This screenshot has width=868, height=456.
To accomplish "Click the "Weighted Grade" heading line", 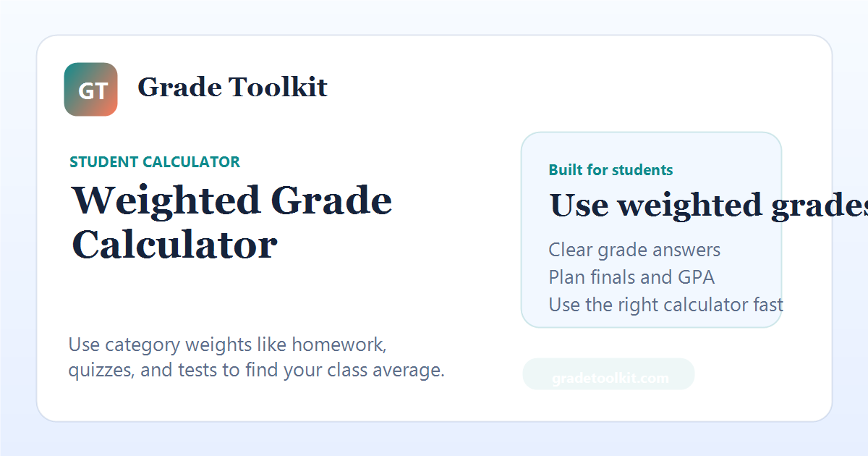I will coord(231,200).
